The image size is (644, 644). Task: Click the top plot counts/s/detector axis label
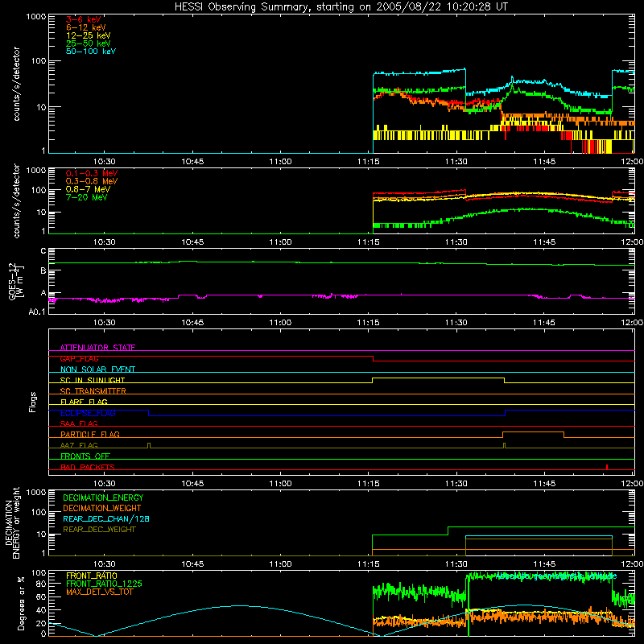tap(16, 84)
